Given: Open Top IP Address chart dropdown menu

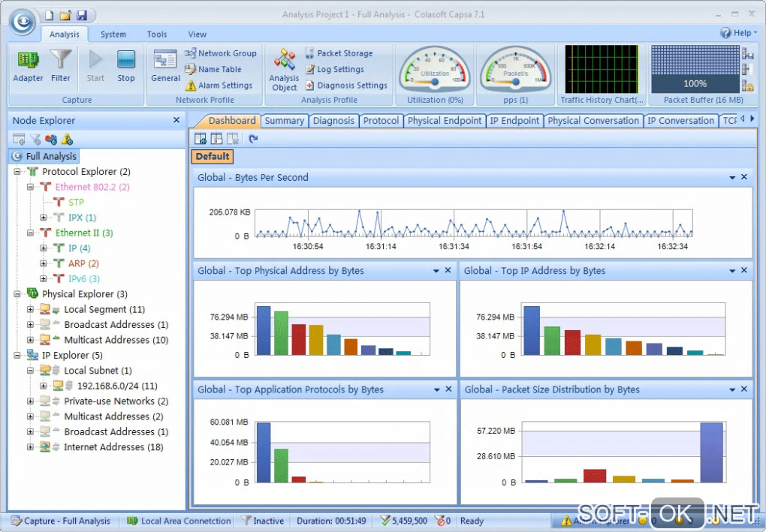Looking at the screenshot, I should (732, 271).
